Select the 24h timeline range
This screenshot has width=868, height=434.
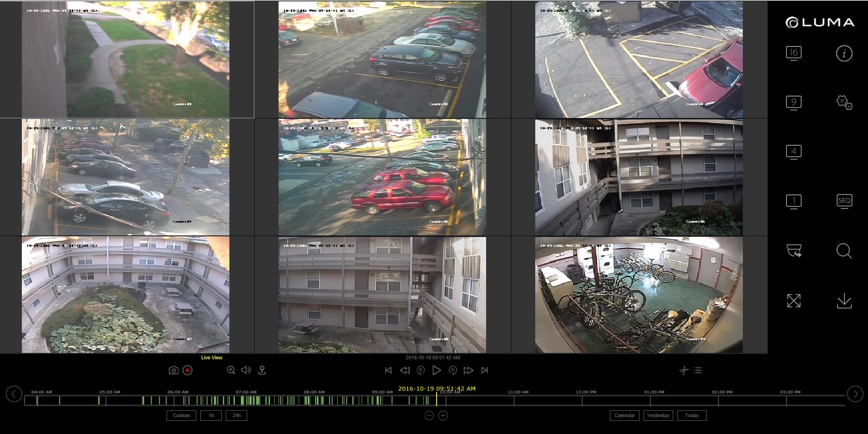(x=236, y=415)
